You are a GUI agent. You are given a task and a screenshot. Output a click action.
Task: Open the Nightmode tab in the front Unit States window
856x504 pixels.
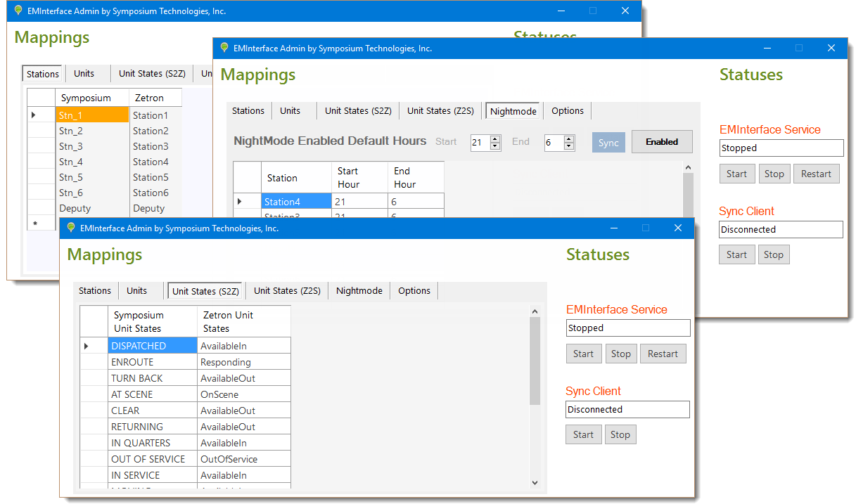359,291
